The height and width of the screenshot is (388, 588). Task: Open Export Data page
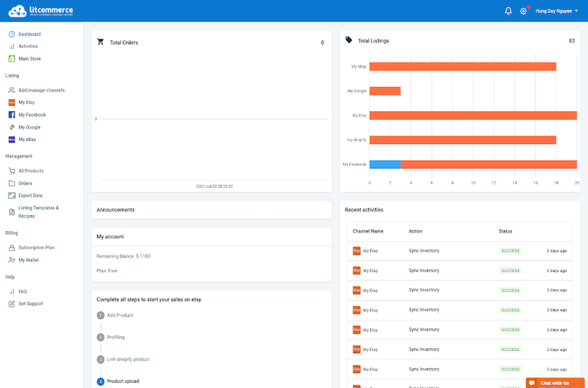(30, 196)
